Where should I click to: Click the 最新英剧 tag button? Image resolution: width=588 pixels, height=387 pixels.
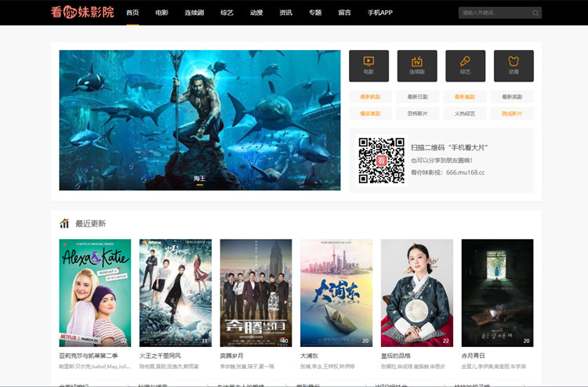pos(514,97)
